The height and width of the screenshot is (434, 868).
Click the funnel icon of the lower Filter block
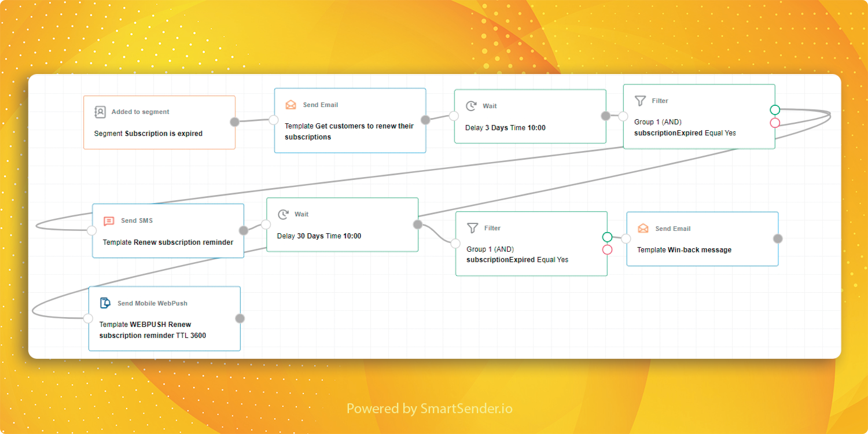coord(472,228)
